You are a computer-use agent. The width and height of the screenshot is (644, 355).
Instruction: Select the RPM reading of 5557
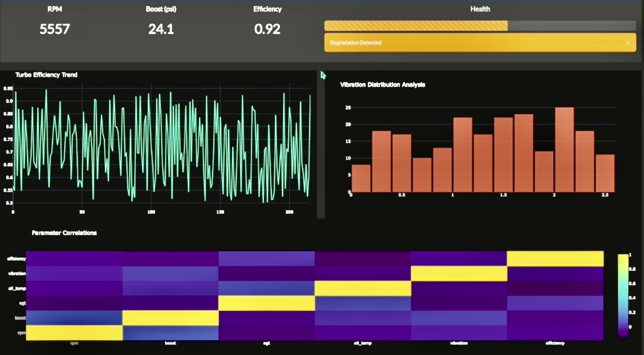tap(54, 29)
